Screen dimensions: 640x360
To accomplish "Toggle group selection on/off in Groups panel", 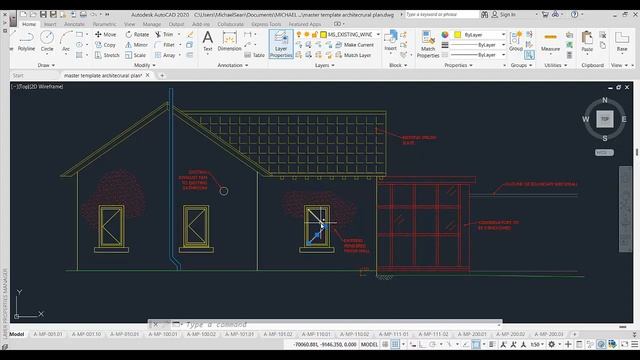I will click(x=529, y=55).
